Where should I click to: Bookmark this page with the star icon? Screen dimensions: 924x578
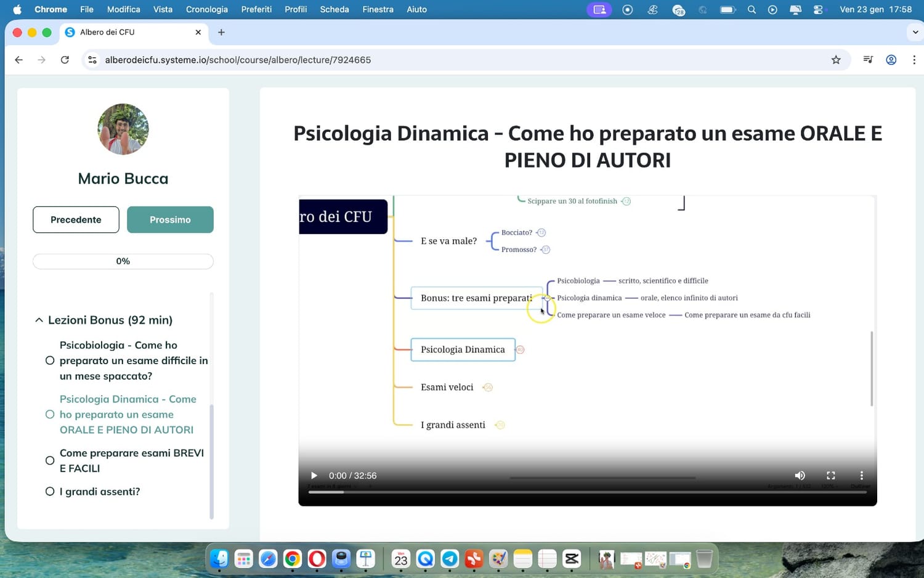coord(836,60)
